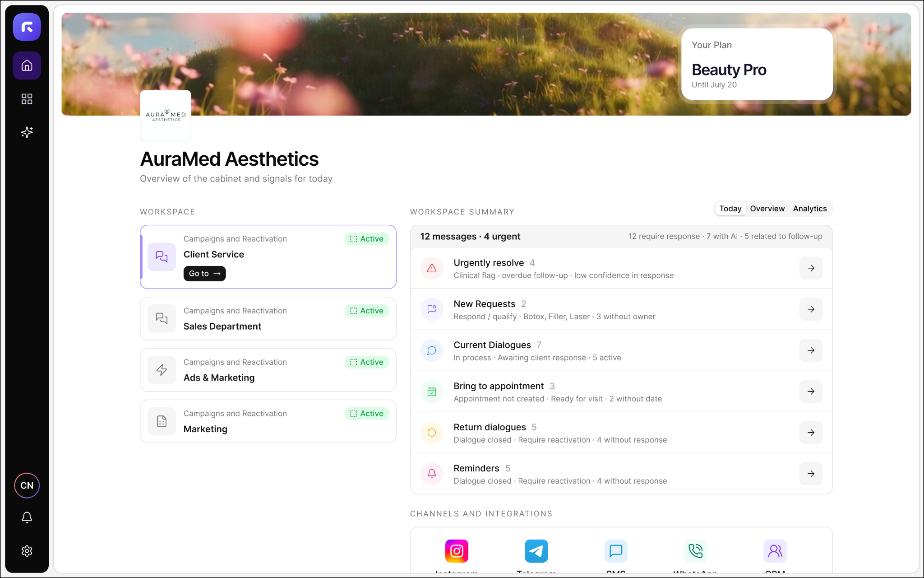Open the Reminders arrow button
924x578 pixels.
[x=811, y=474]
